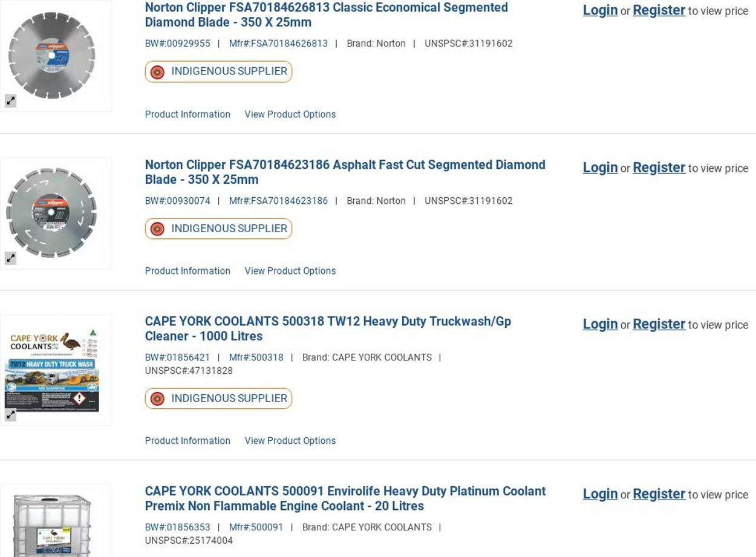Open Classic Economical Segmented Diamond Blade thumbnail
Screen dimensions: 756x557
tap(52, 56)
